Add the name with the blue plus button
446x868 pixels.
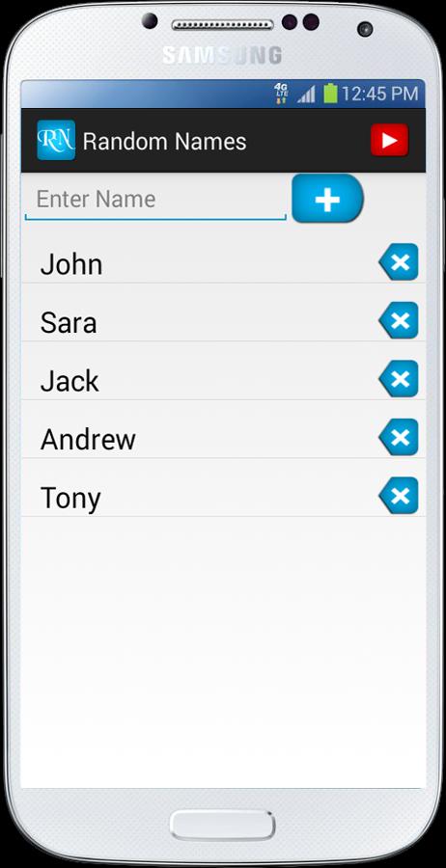[327, 199]
